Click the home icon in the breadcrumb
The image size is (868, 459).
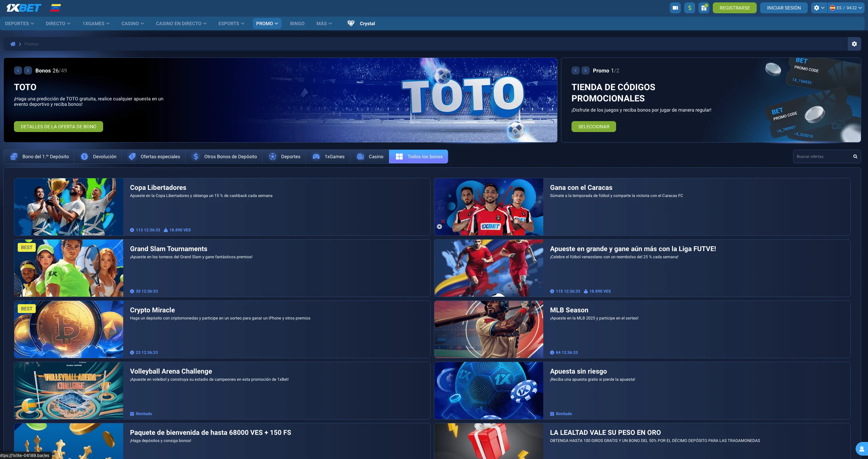click(x=13, y=44)
